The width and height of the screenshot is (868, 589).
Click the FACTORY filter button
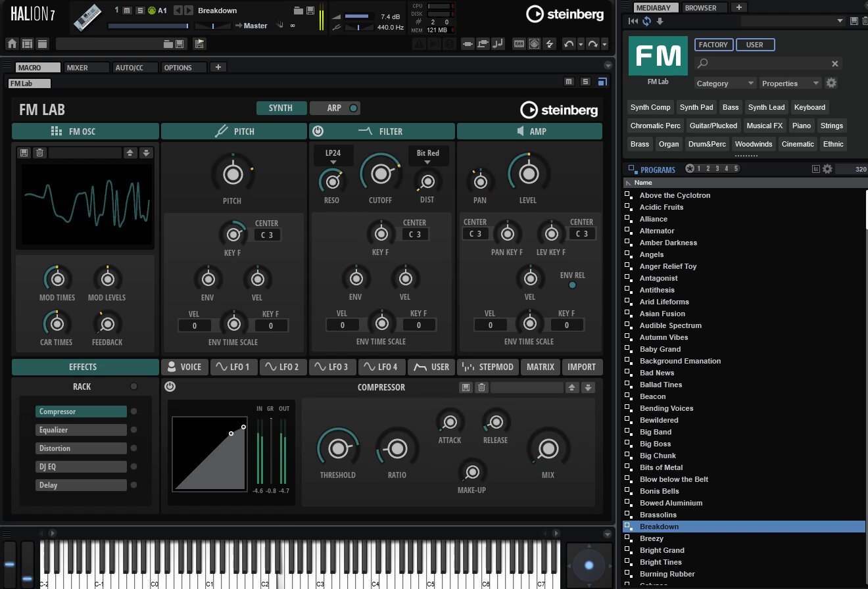(x=713, y=45)
